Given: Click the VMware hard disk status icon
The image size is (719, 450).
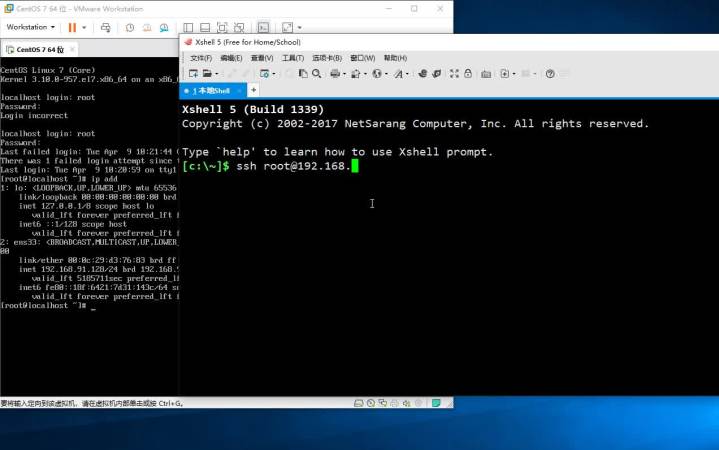Looking at the screenshot, I should [x=359, y=403].
